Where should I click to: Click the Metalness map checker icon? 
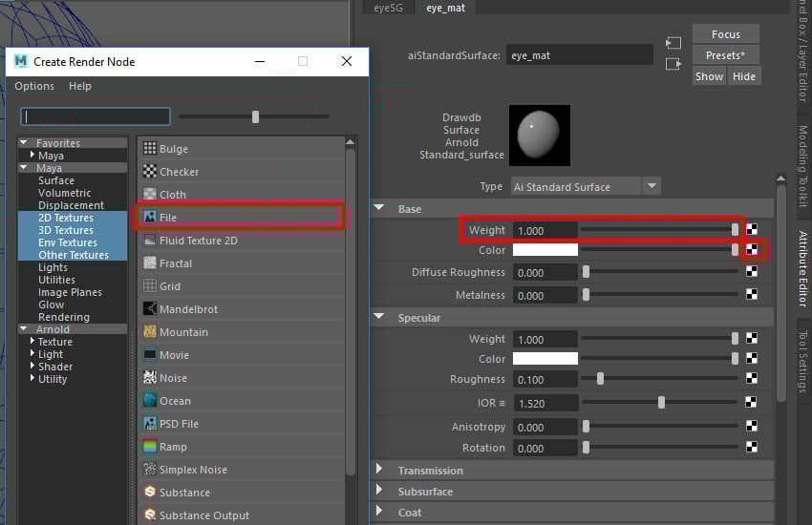tap(752, 294)
